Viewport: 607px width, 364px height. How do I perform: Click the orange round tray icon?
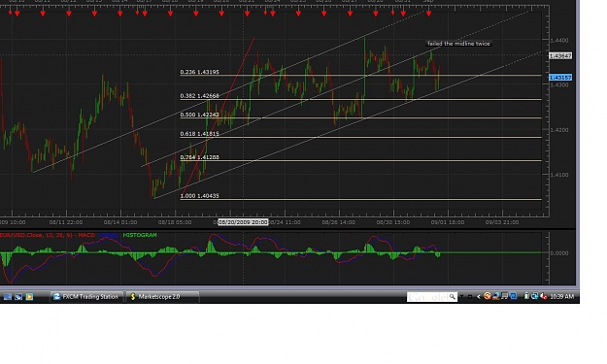[488, 296]
